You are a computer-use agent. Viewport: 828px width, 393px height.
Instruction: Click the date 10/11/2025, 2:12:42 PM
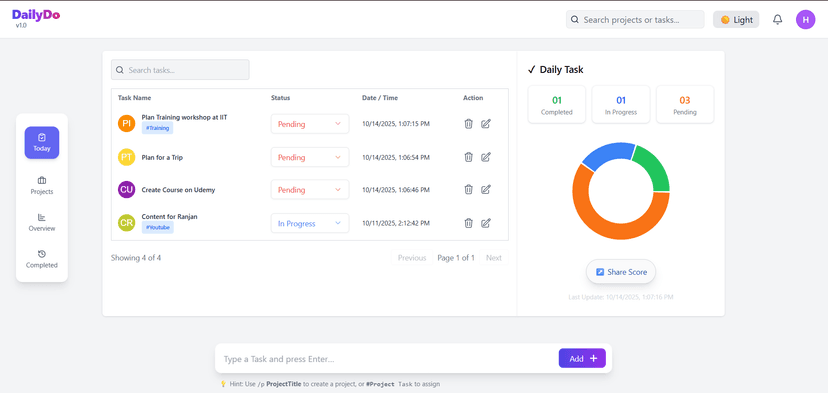pyautogui.click(x=396, y=223)
